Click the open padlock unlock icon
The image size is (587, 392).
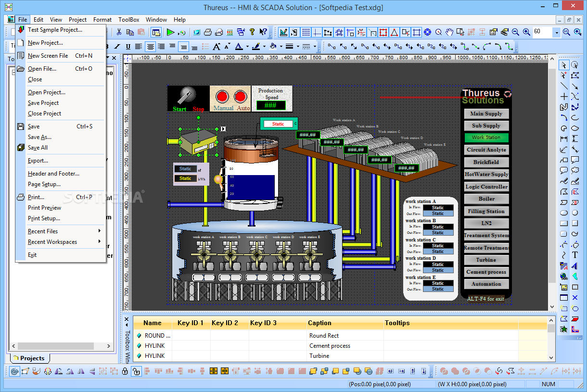[136, 371]
